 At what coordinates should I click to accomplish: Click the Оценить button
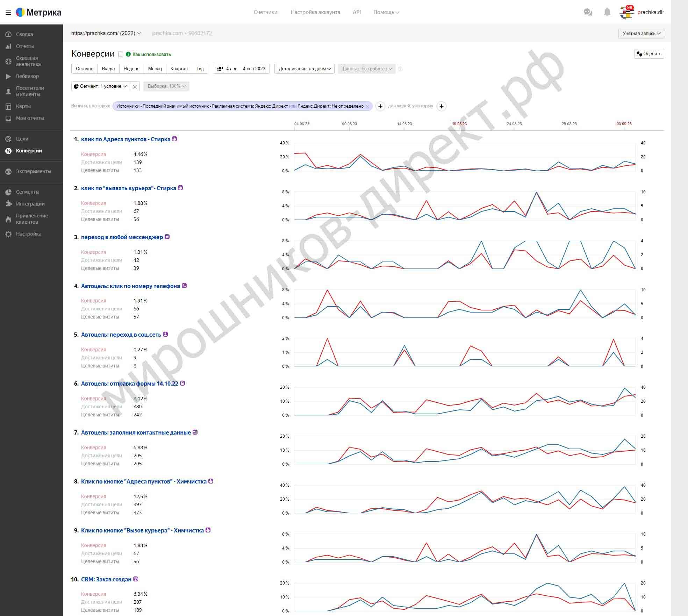649,54
